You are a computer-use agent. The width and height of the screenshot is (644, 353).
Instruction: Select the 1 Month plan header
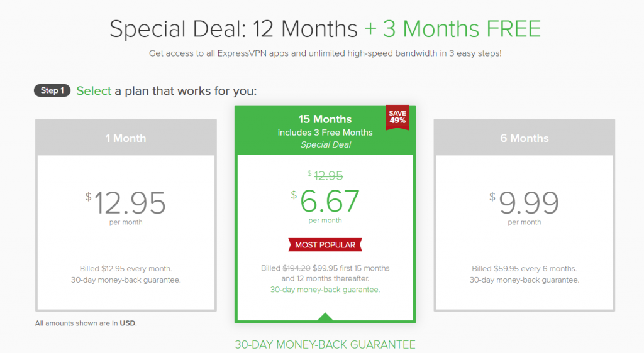(126, 138)
